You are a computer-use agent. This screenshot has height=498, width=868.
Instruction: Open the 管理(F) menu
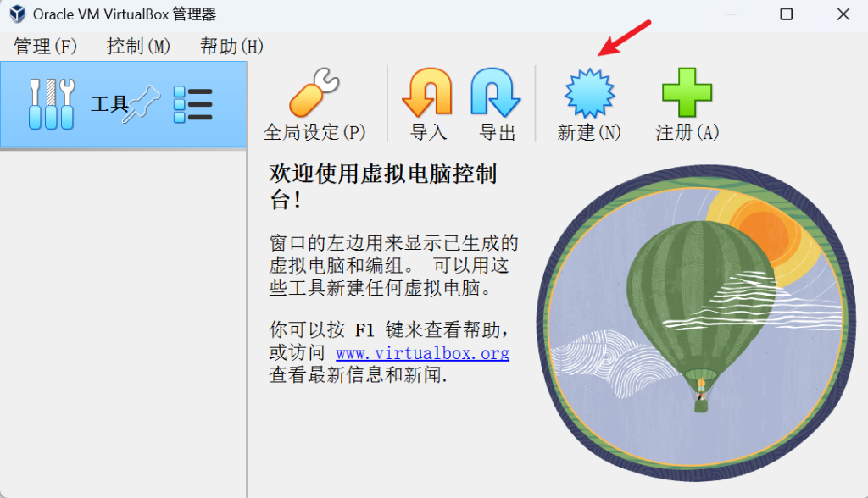click(46, 46)
